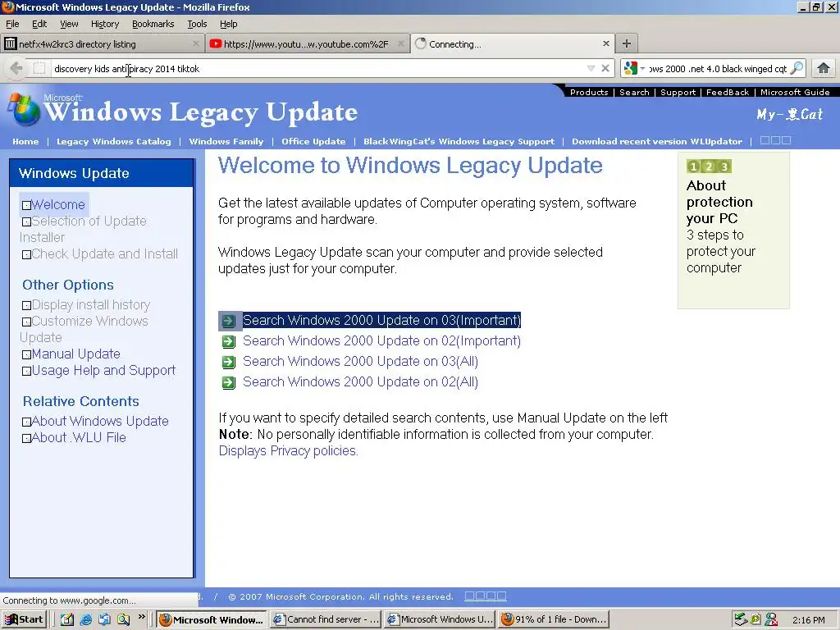Click the green arrow beside Update on 03(Important)
This screenshot has width=840, height=630.
(x=229, y=321)
